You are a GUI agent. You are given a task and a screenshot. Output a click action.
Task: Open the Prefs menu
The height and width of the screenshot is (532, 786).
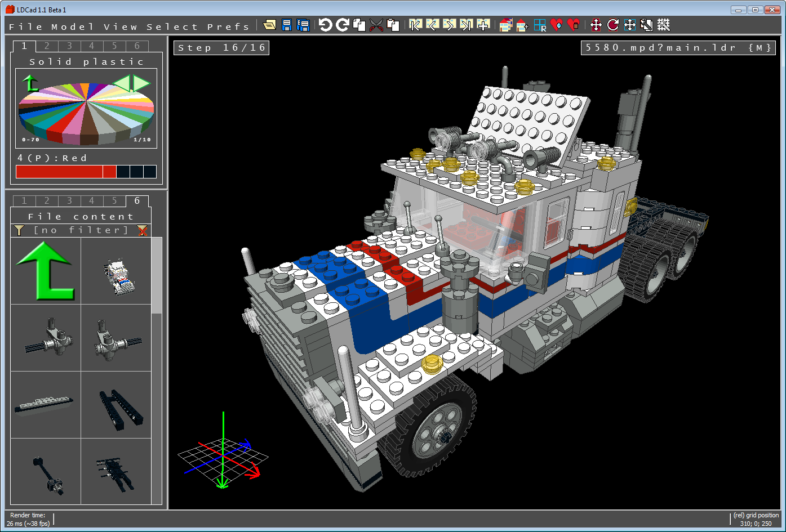point(228,26)
